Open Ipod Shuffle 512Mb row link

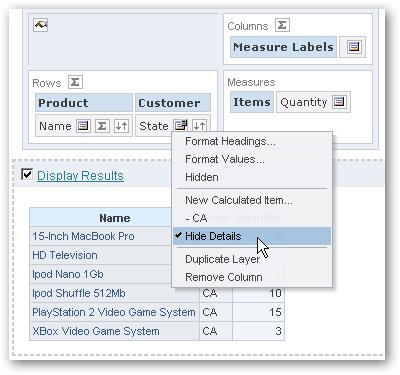[79, 293]
